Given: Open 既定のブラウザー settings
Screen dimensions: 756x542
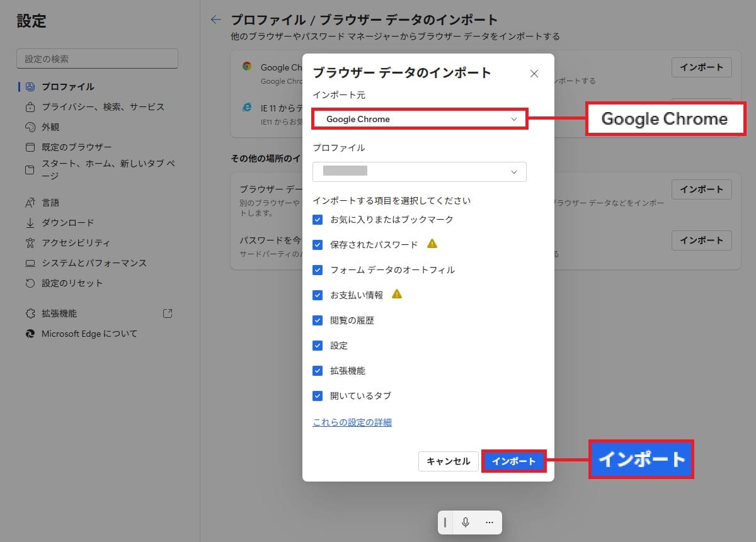Looking at the screenshot, I should (77, 147).
